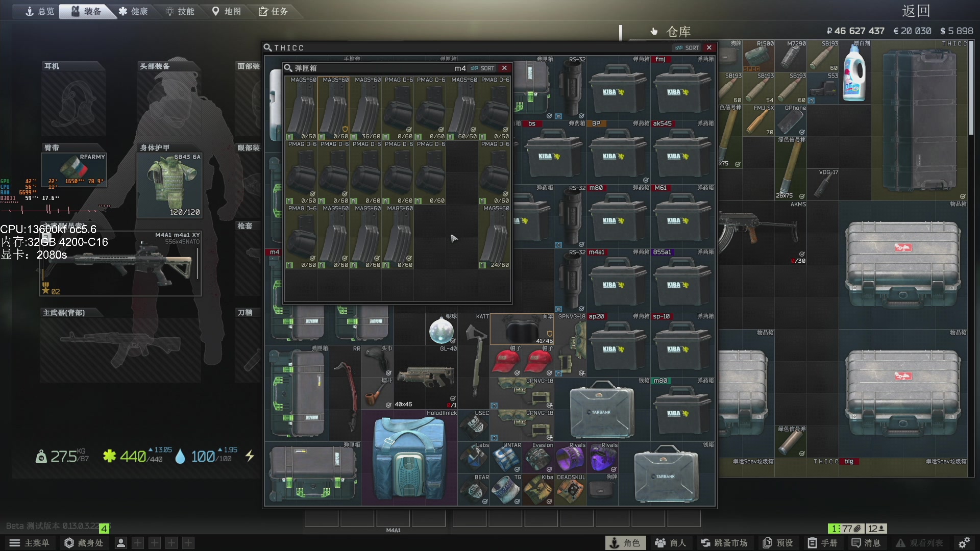Click the search icon in THICC window
The width and height of the screenshot is (980, 551).
(268, 47)
